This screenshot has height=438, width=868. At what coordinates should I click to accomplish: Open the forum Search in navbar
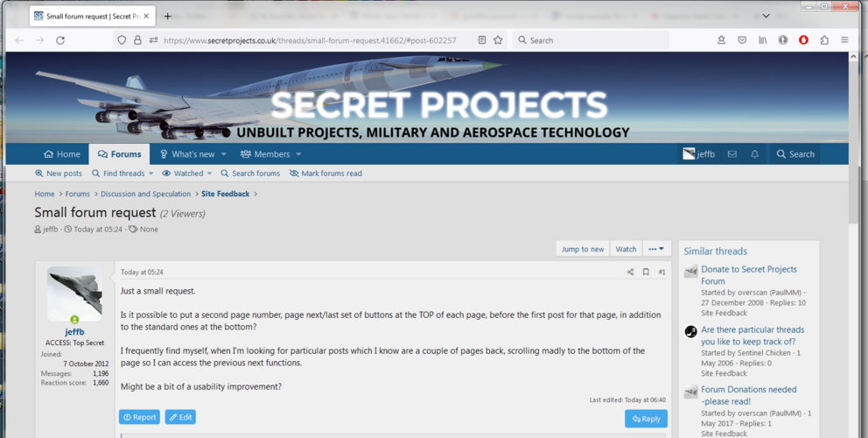tap(794, 154)
